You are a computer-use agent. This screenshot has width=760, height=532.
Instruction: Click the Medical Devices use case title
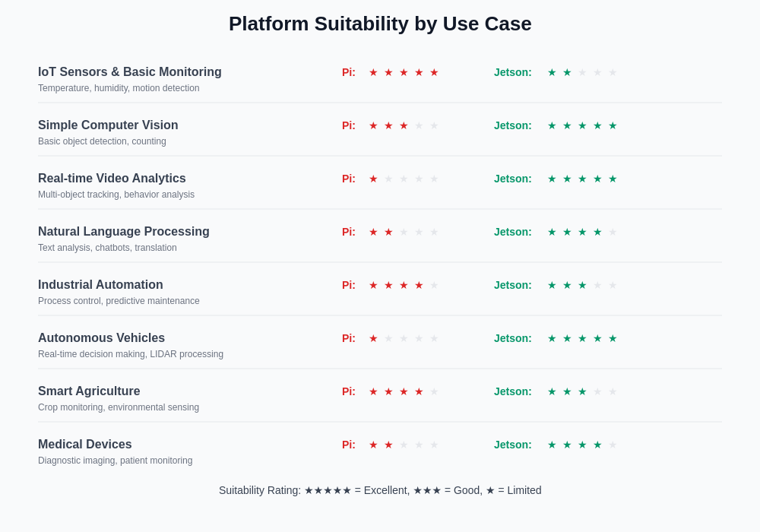(x=85, y=445)
